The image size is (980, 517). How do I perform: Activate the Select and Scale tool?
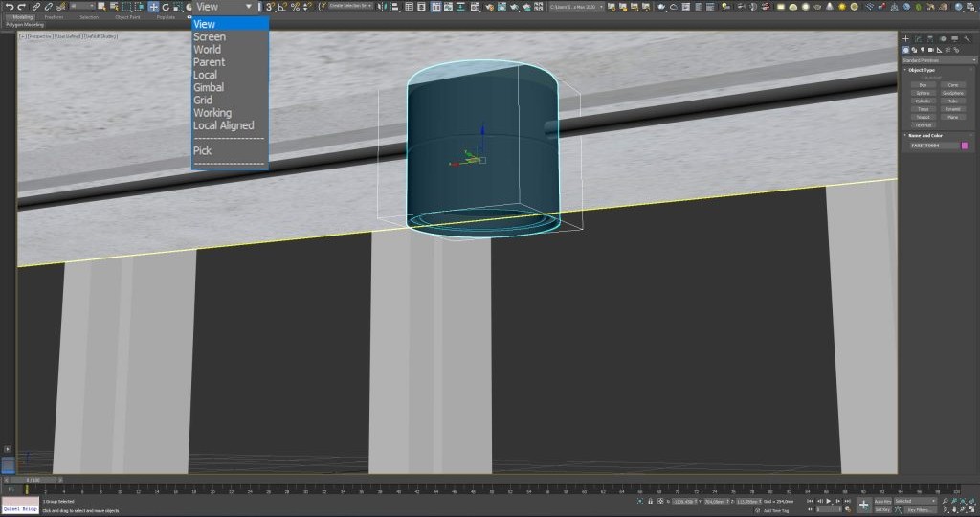coord(177,7)
